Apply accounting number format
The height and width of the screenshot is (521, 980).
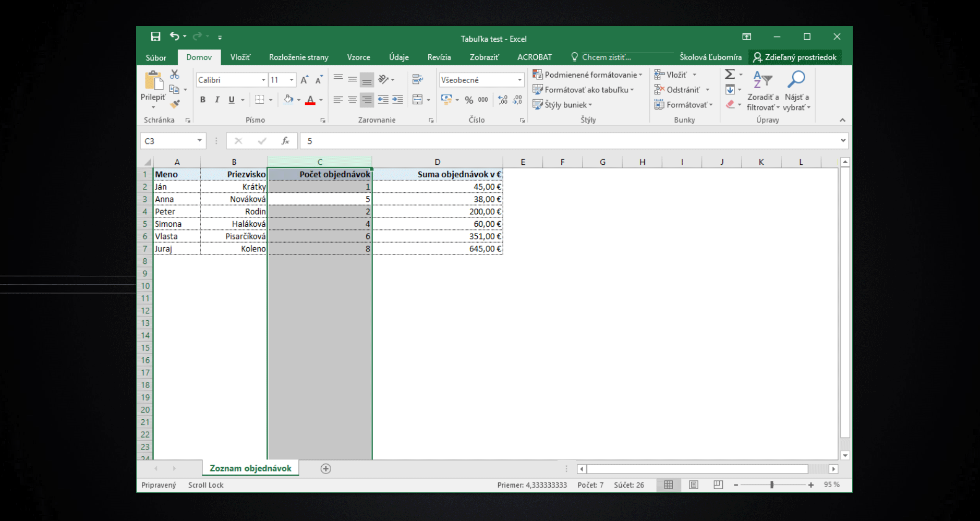pyautogui.click(x=446, y=100)
